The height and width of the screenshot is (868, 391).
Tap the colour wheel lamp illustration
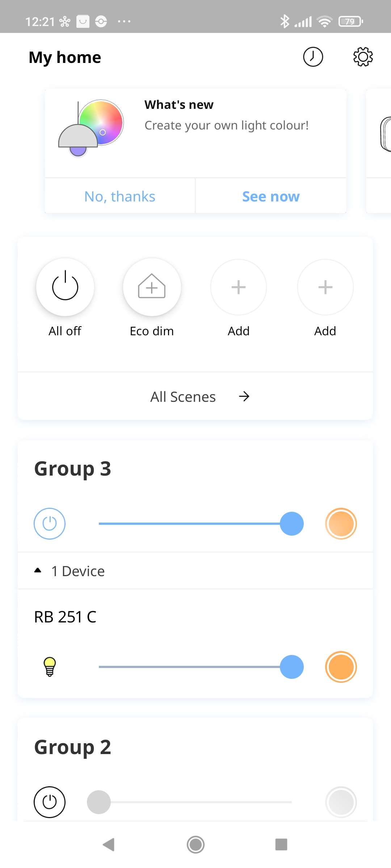pos(91,128)
